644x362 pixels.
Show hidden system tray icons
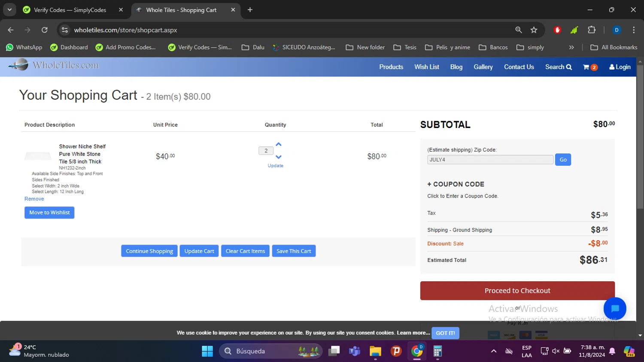click(494, 351)
